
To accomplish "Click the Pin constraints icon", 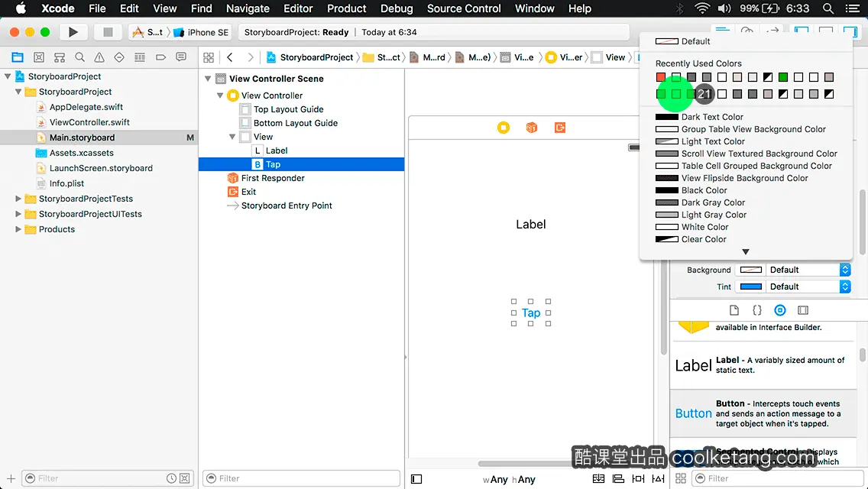I will coord(638,478).
